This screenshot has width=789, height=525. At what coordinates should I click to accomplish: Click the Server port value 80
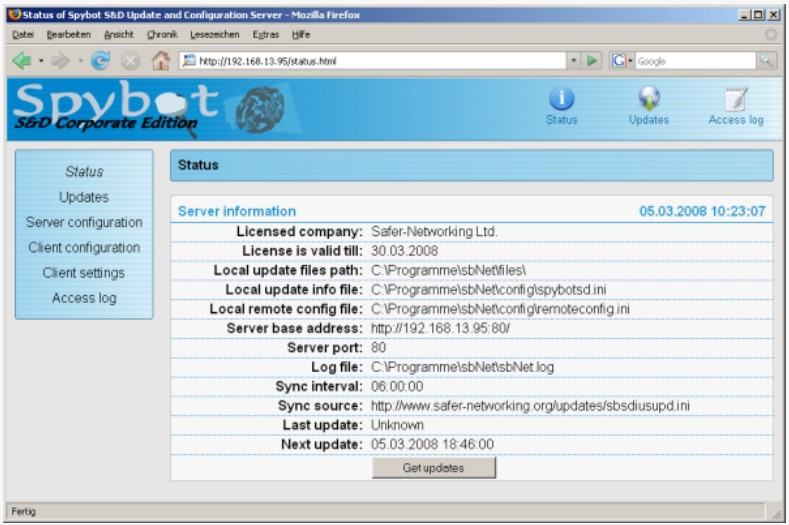click(x=378, y=347)
